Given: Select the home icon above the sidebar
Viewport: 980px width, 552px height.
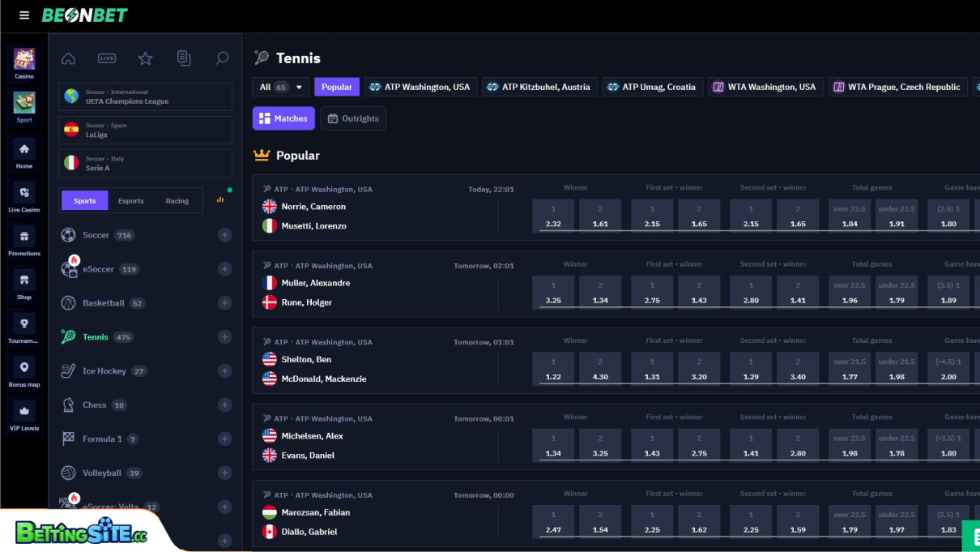Looking at the screenshot, I should tap(68, 58).
